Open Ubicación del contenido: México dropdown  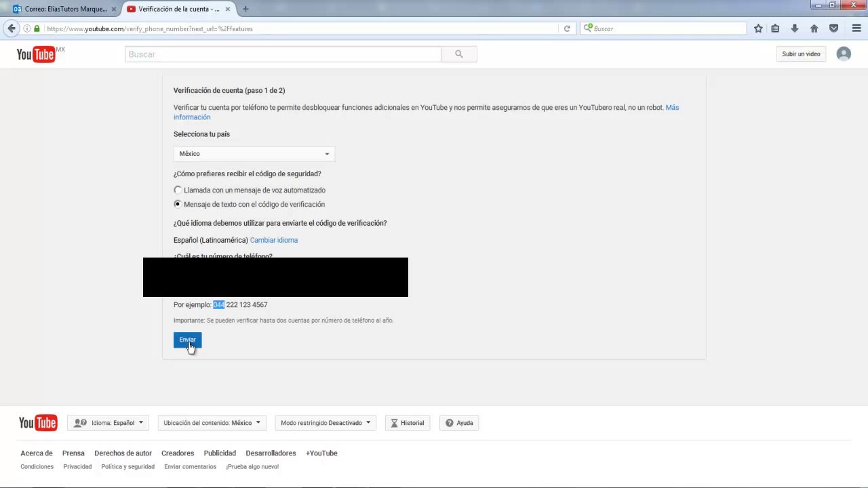coord(212,423)
